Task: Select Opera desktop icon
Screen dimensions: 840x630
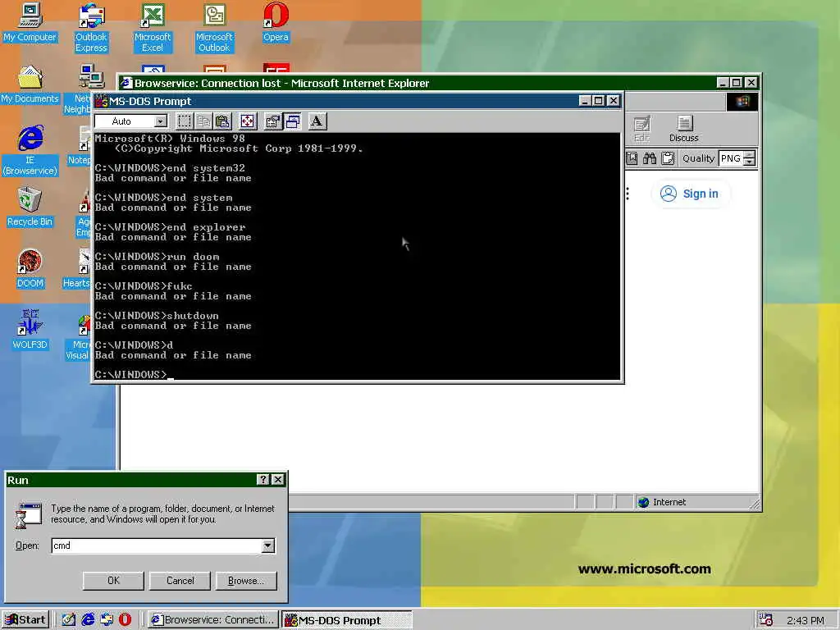Action: tap(276, 22)
